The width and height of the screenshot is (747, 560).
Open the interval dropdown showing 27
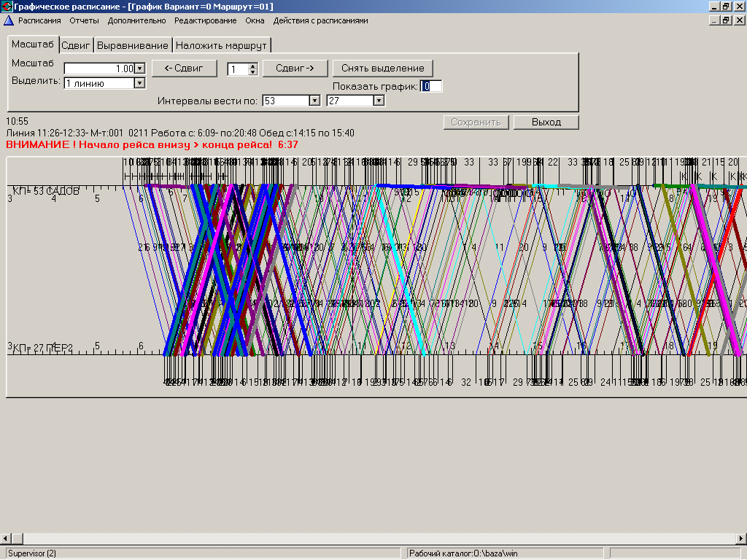379,101
